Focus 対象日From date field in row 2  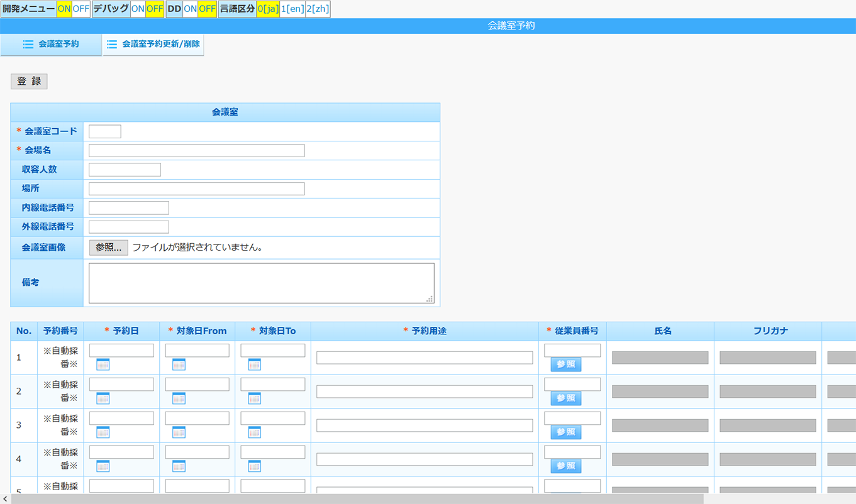point(197,384)
